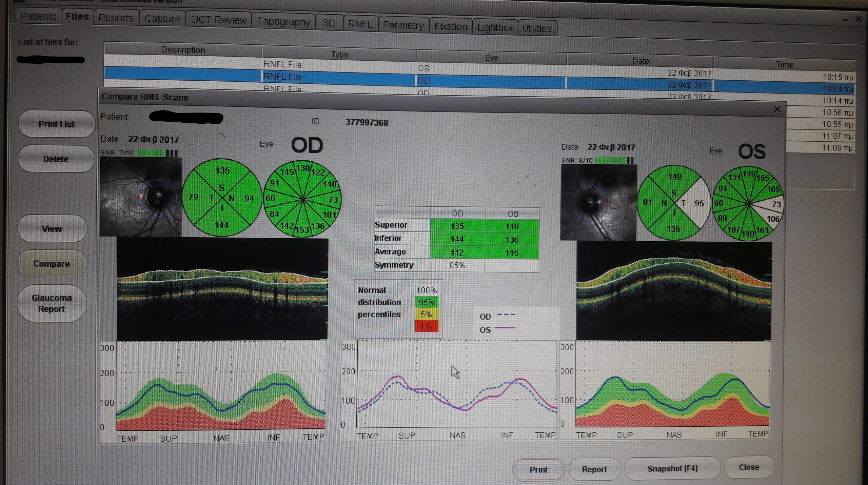Click the red 1% percentile swatch
The width and height of the screenshot is (868, 485).
point(426,326)
